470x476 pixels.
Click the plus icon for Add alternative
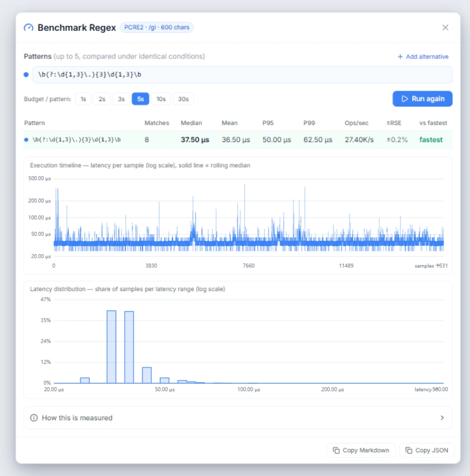[400, 57]
